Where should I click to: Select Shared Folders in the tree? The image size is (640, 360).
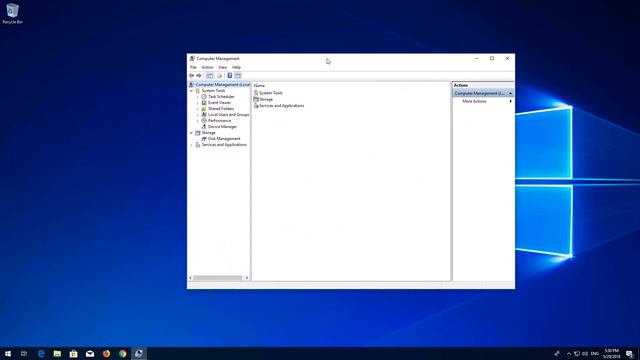pyautogui.click(x=221, y=109)
